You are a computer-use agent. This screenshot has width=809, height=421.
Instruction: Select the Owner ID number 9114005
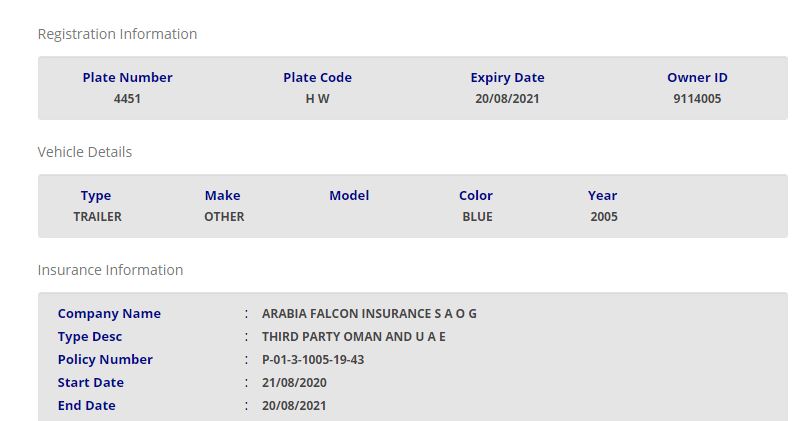click(697, 99)
